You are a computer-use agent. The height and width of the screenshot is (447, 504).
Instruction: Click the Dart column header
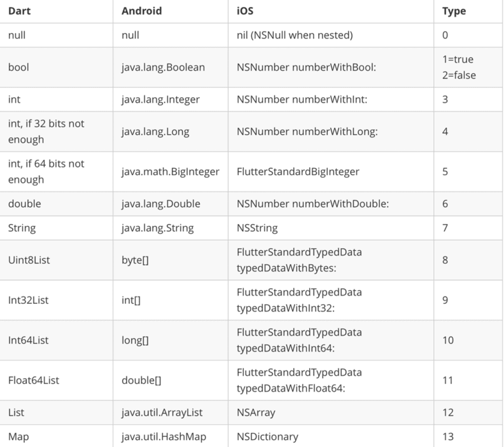click(20, 11)
